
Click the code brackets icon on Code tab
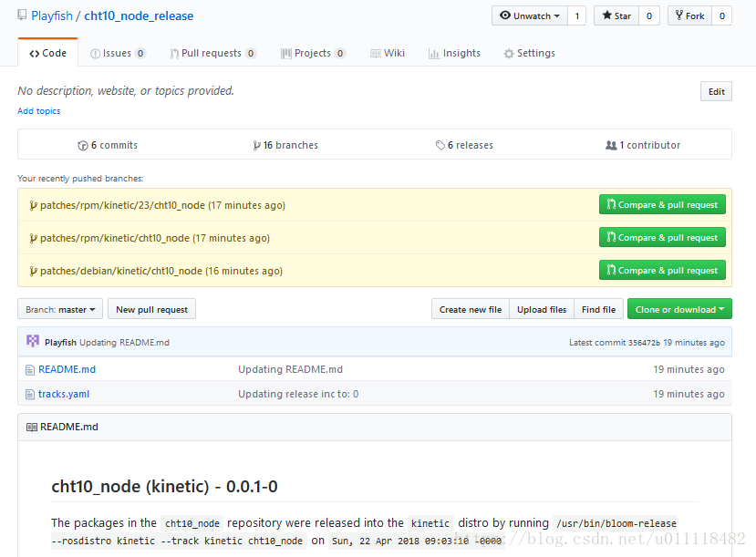(x=35, y=54)
